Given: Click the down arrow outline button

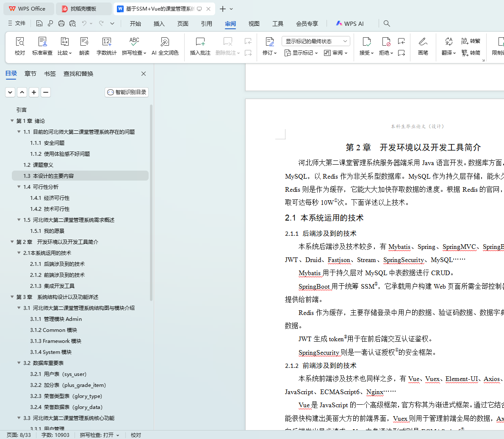Looking at the screenshot, I should pyautogui.click(x=10, y=92).
